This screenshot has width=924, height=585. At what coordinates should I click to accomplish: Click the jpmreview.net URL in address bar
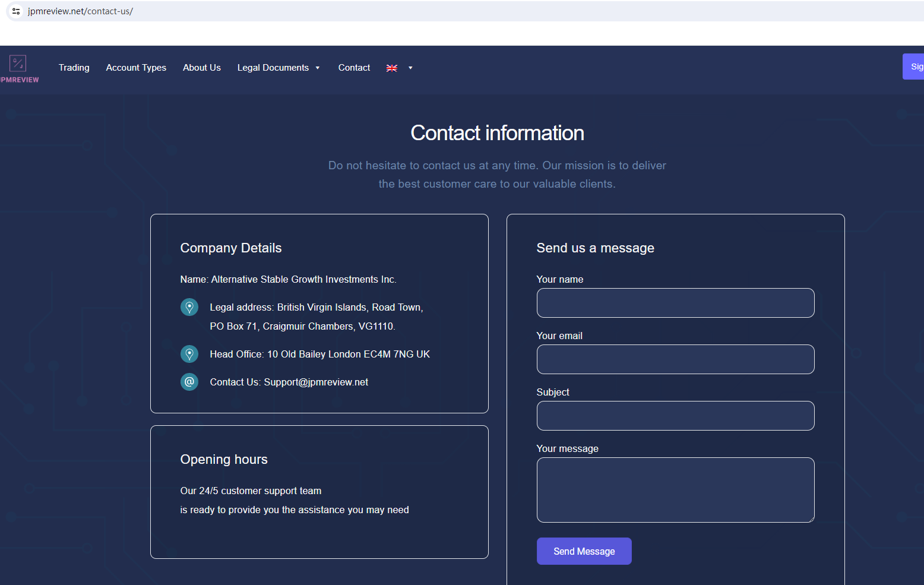(80, 11)
